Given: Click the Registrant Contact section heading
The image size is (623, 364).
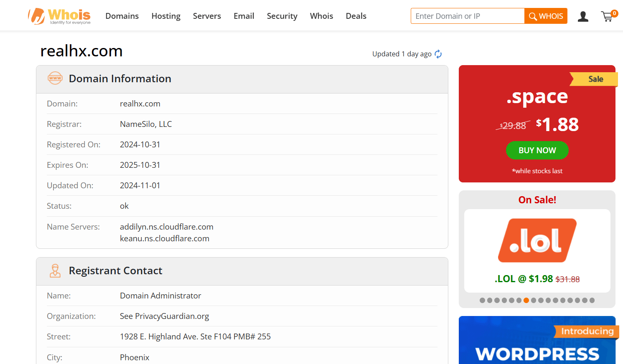Looking at the screenshot, I should tap(115, 270).
